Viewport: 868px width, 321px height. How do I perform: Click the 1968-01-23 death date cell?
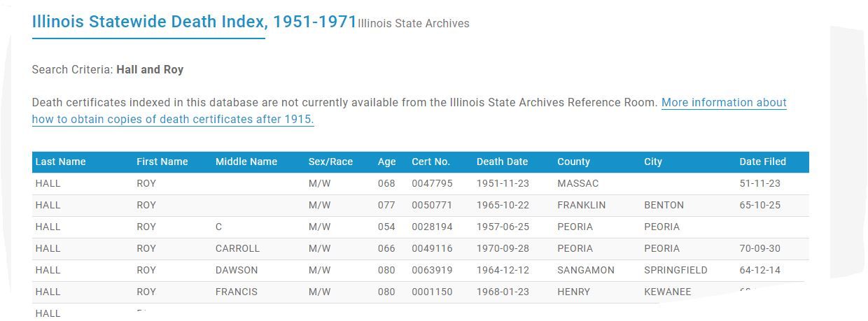(503, 292)
